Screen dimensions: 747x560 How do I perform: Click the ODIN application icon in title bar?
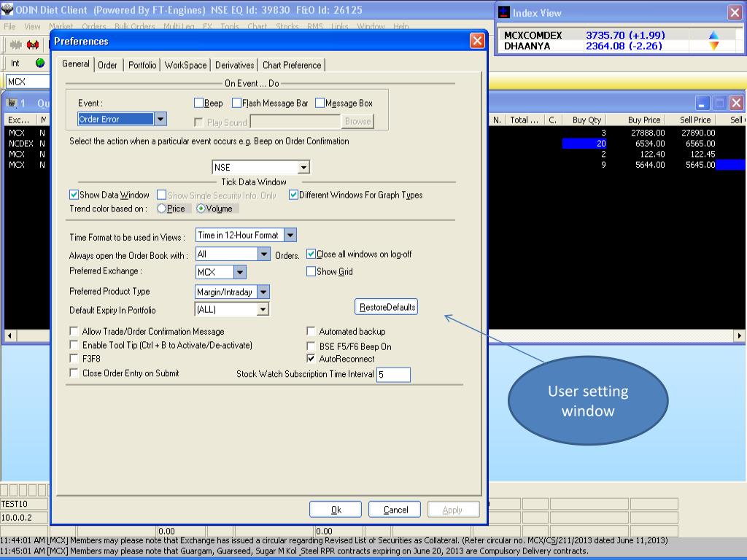(x=7, y=9)
